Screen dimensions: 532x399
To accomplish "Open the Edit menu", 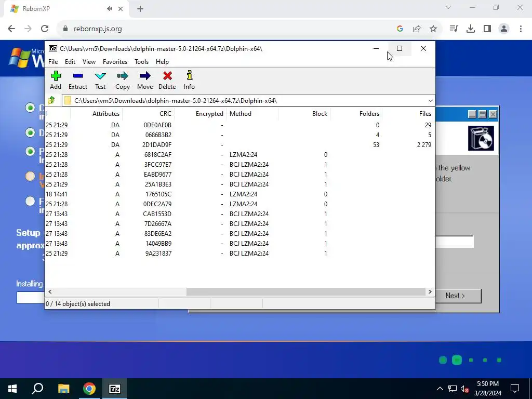I will 70,62.
